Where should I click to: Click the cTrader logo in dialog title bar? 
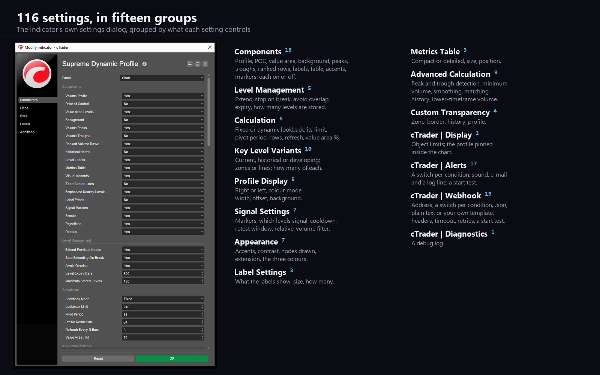pyautogui.click(x=20, y=47)
